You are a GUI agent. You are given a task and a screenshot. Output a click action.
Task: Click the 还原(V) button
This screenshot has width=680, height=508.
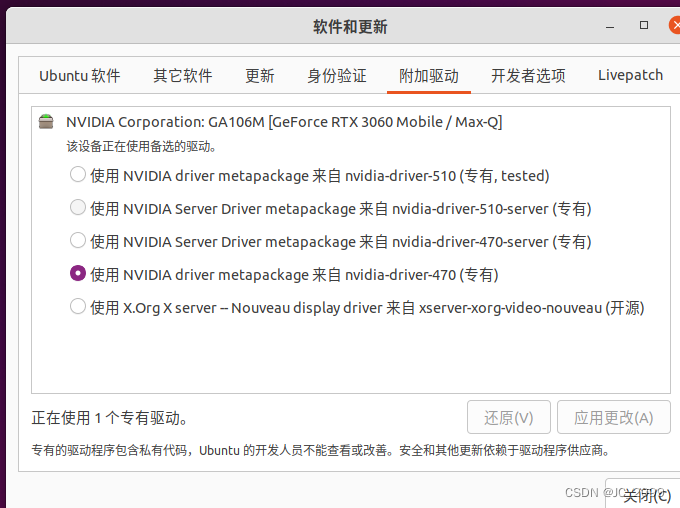(509, 417)
